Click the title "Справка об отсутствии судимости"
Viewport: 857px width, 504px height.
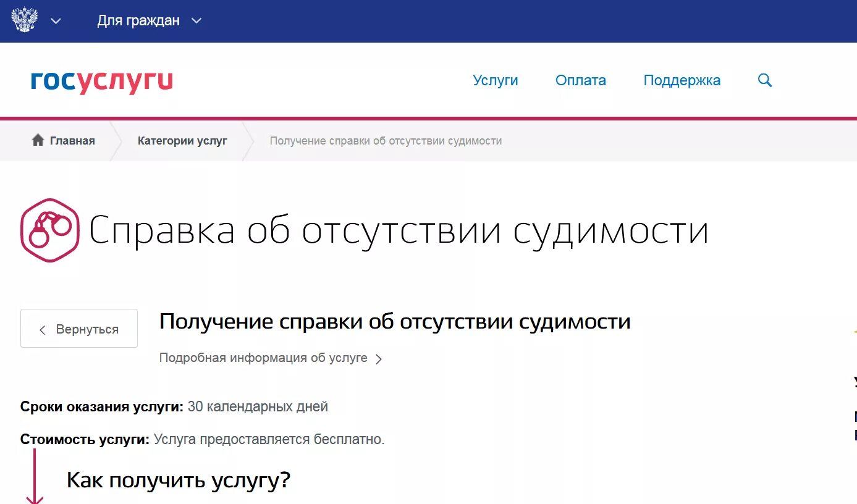399,230
